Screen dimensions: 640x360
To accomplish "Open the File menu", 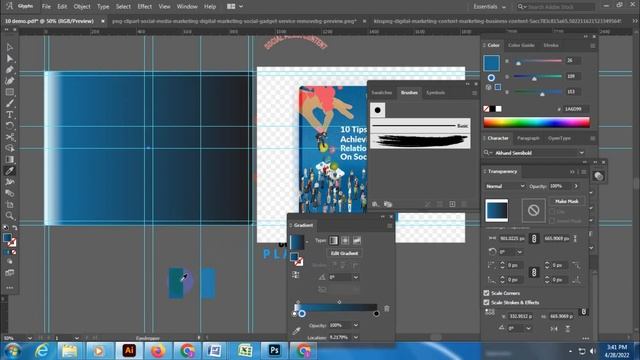I will (46, 7).
